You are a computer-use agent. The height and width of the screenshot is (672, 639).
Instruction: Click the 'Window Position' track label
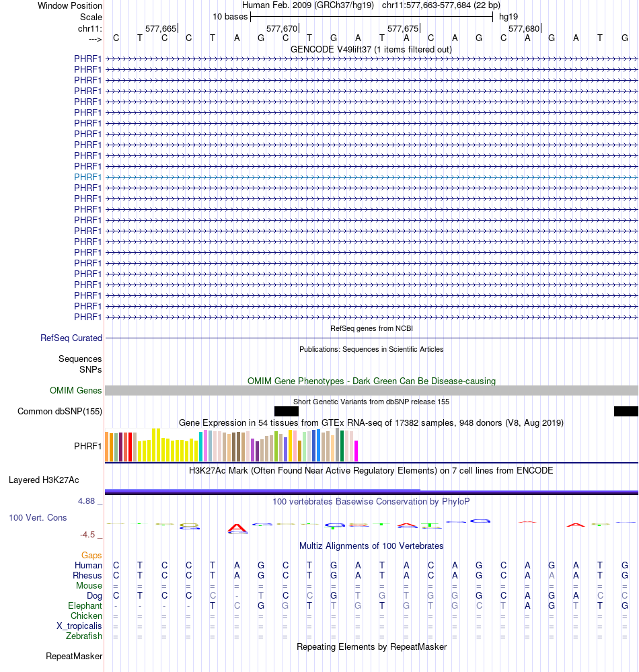pos(70,5)
